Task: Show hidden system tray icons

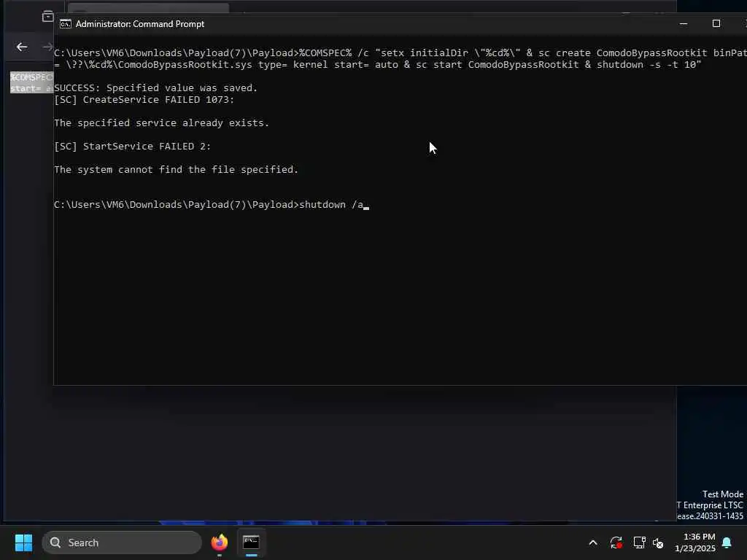Action: click(593, 542)
